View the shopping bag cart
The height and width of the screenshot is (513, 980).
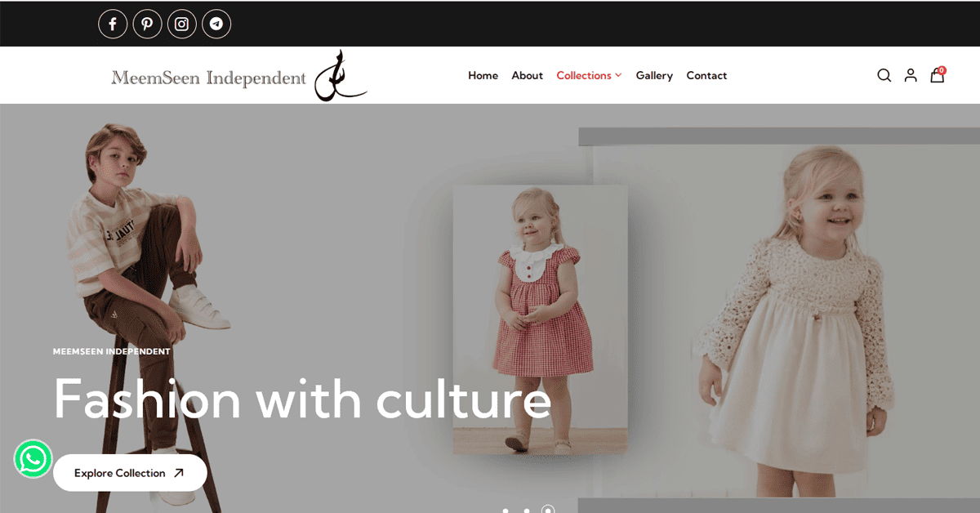938,74
